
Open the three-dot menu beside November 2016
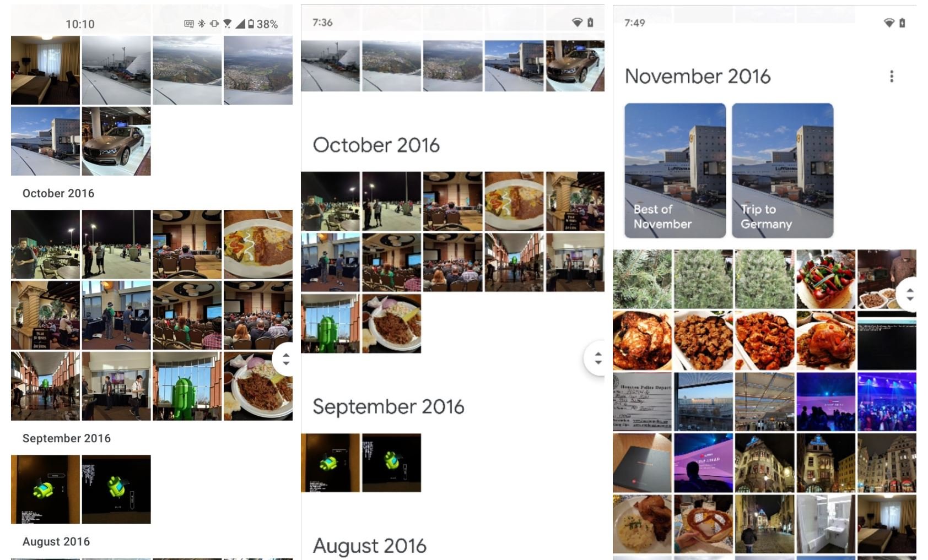tap(891, 77)
